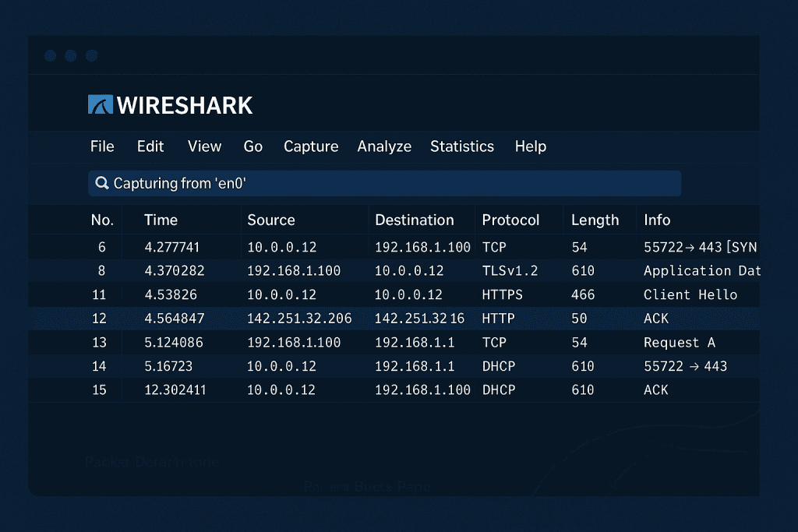798x532 pixels.
Task: Click time value 5.16723
Action: click(x=168, y=366)
